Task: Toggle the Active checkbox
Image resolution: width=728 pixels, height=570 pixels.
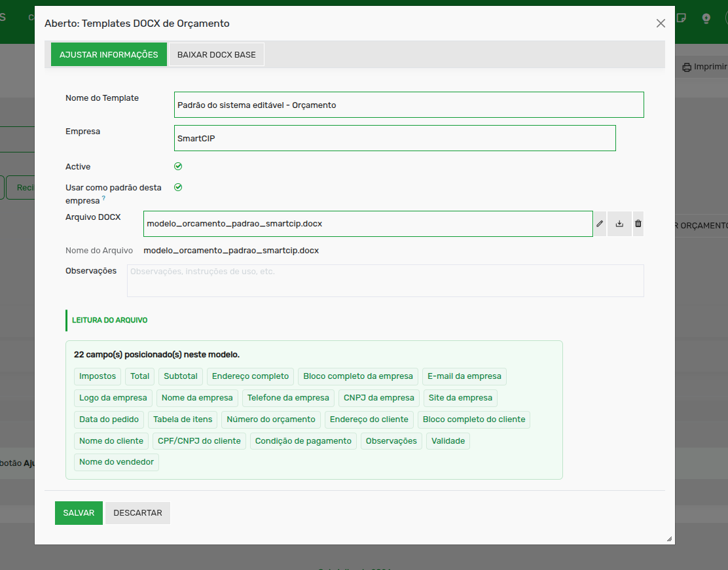Action: click(x=178, y=166)
